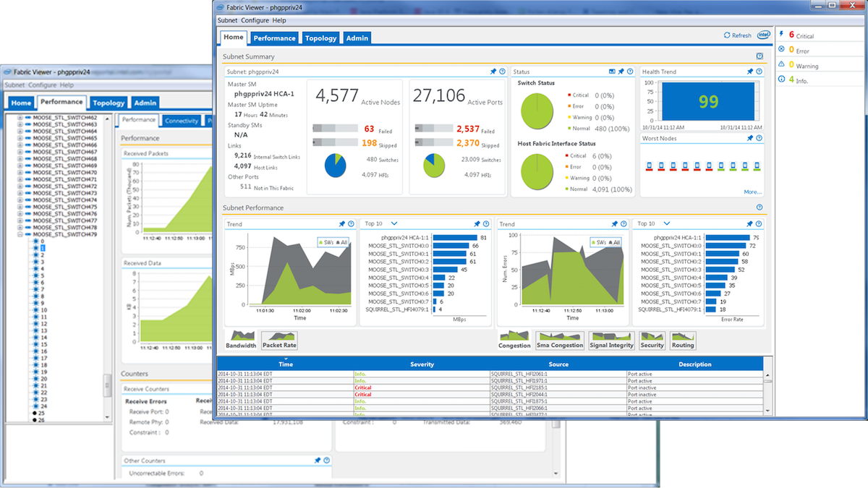Open help for Subnet Performance section

pyautogui.click(x=759, y=207)
